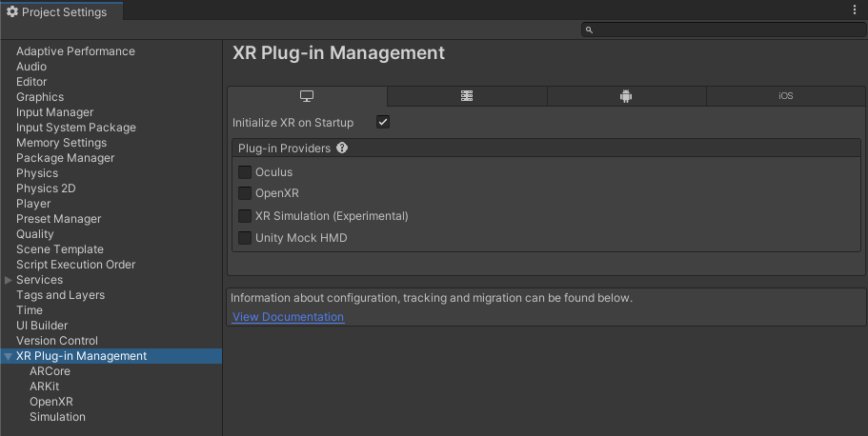Viewport: 868px width, 436px height.
Task: Open Player settings in the sidebar
Action: pos(33,204)
